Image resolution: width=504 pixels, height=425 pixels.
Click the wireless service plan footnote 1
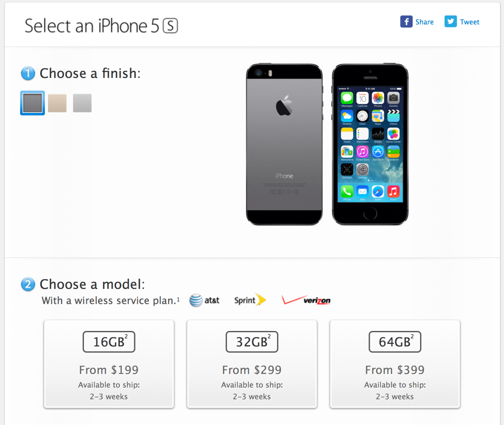[178, 299]
